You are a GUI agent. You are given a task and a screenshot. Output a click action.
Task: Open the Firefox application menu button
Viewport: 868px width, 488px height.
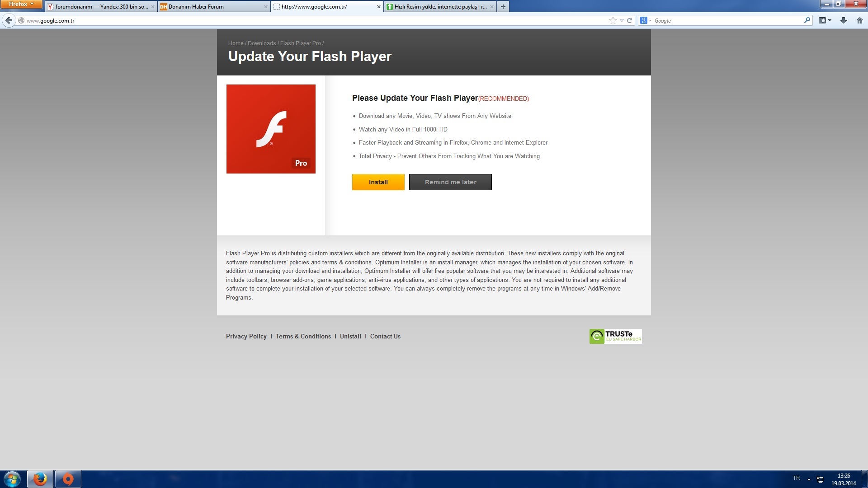tap(21, 4)
